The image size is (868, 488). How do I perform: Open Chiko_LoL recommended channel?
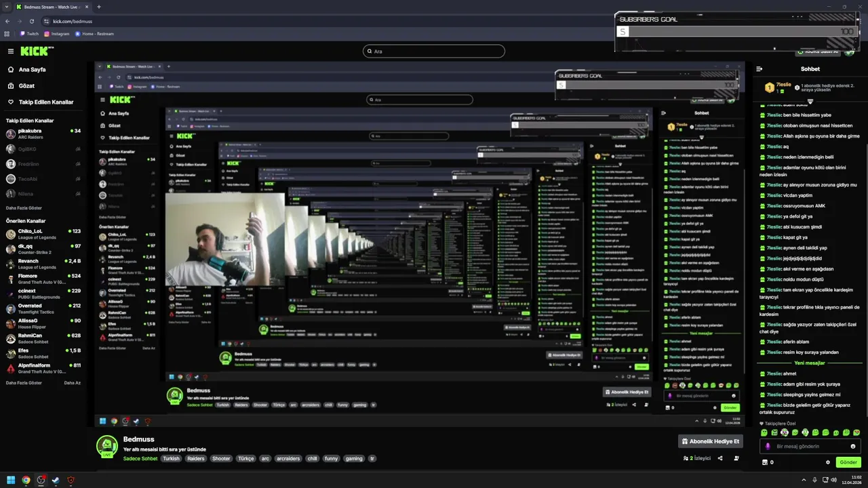(x=43, y=234)
